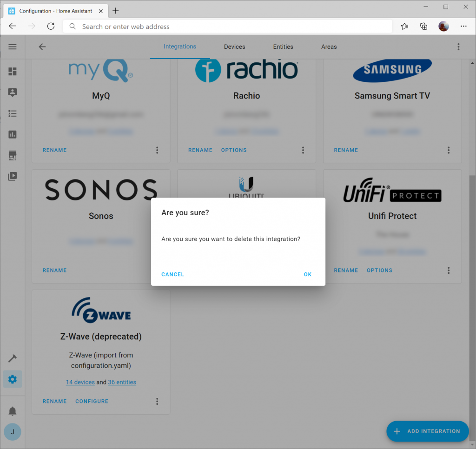Screen dimensions: 476x449
Task: Open the History chart icon in sidebar
Action: (x=13, y=134)
